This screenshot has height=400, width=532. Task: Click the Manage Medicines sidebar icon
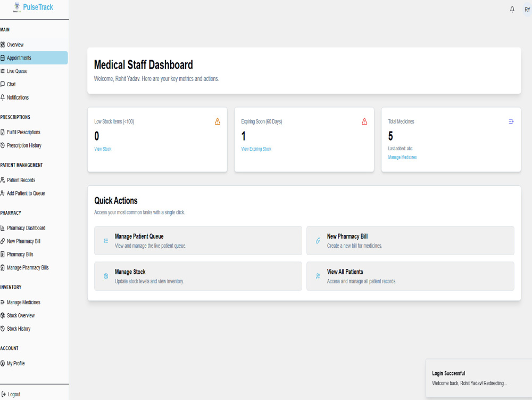tap(3, 302)
